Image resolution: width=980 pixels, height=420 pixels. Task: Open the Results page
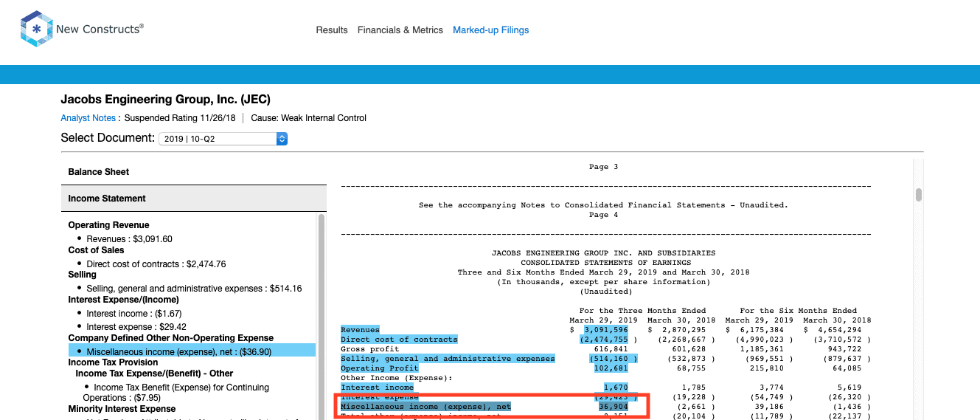pyautogui.click(x=332, y=30)
